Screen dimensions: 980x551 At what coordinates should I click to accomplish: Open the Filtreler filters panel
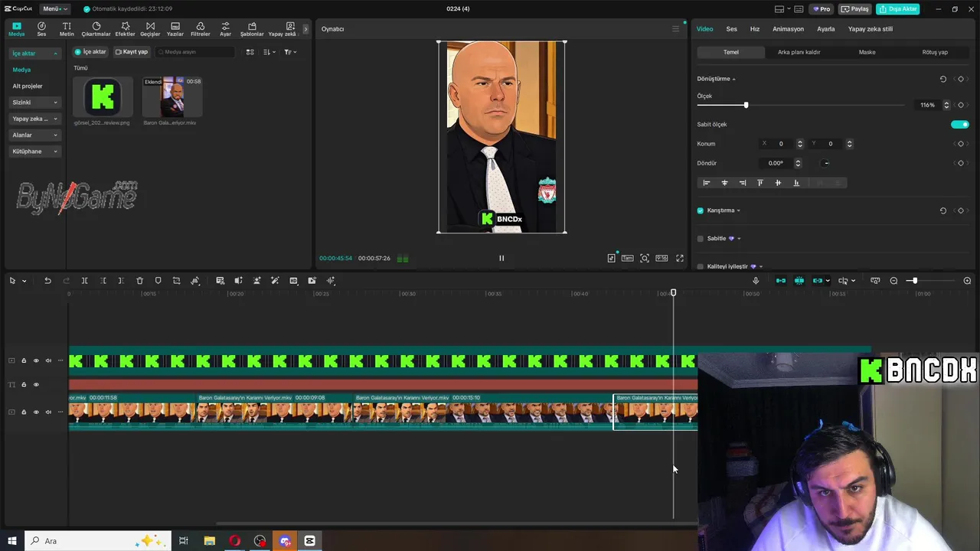pyautogui.click(x=201, y=29)
